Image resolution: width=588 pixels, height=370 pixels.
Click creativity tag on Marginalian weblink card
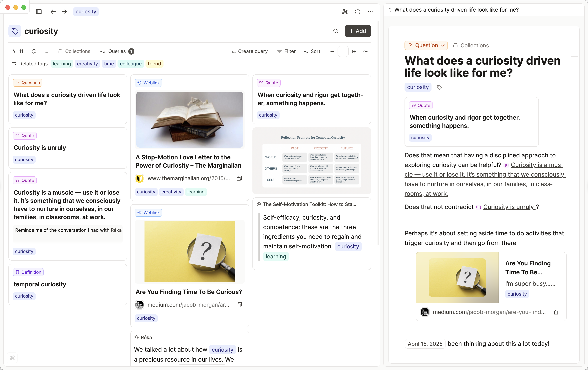pos(171,192)
